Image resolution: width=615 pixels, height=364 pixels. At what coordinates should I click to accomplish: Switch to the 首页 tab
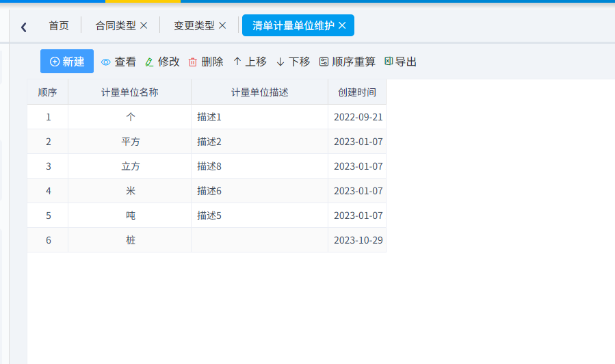pos(59,25)
